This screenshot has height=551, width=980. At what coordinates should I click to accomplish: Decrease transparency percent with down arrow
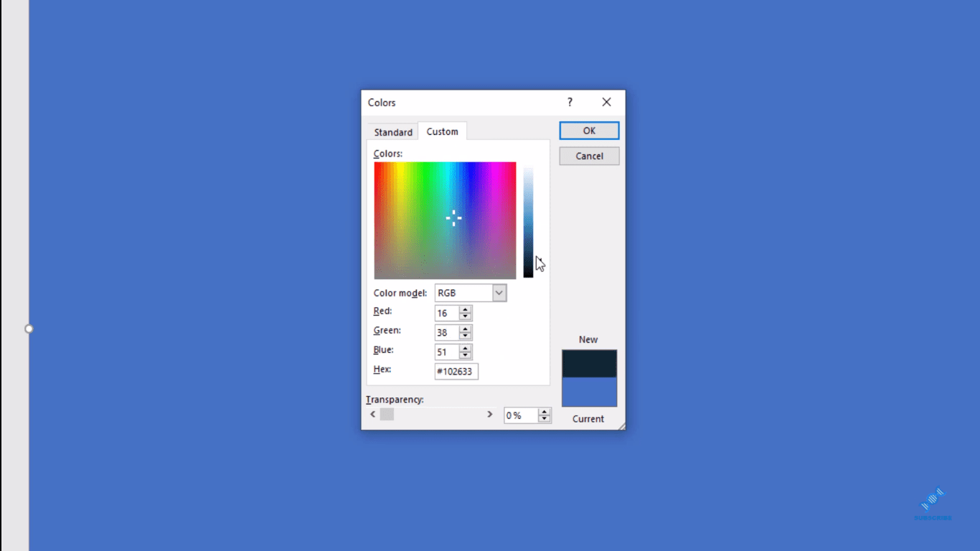(545, 419)
